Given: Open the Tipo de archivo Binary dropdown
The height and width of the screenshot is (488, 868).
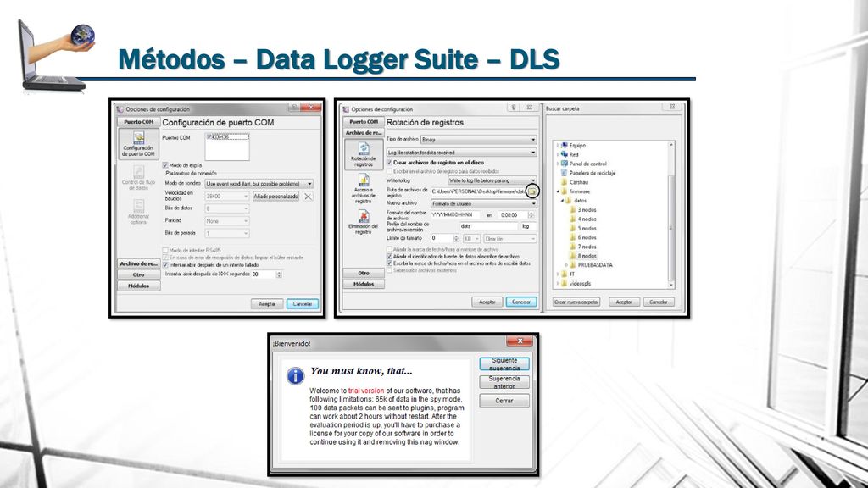Looking at the screenshot, I should click(x=478, y=140).
